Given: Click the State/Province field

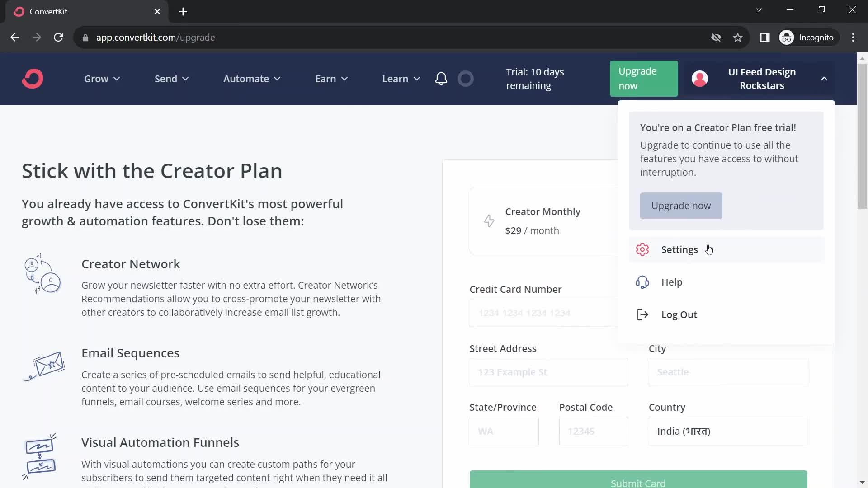Looking at the screenshot, I should pos(504,431).
